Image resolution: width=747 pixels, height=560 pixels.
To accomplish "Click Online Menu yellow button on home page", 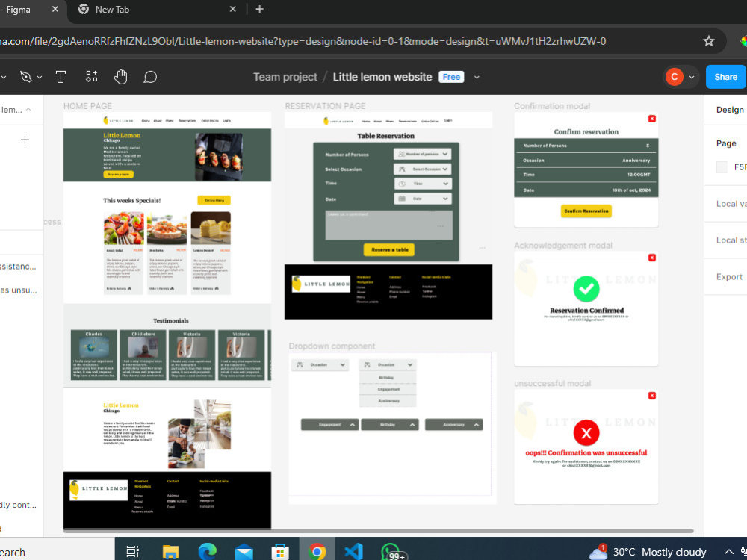I will coord(214,200).
